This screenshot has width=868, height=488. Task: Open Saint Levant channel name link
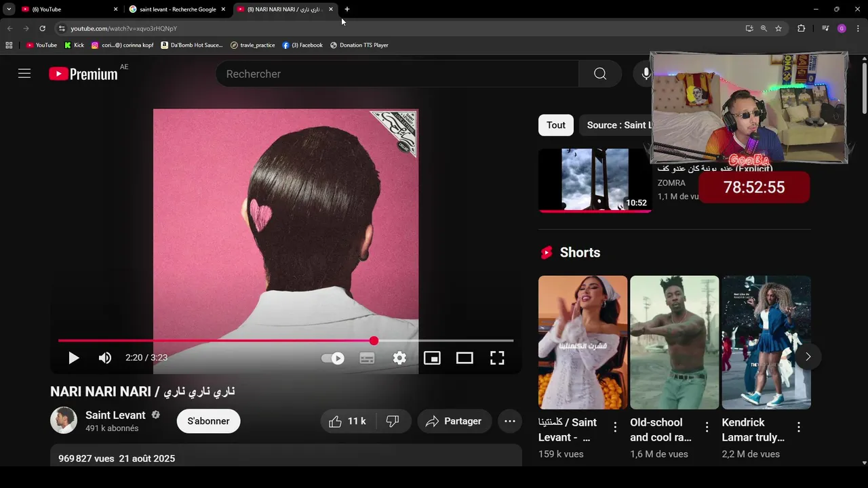(x=115, y=415)
